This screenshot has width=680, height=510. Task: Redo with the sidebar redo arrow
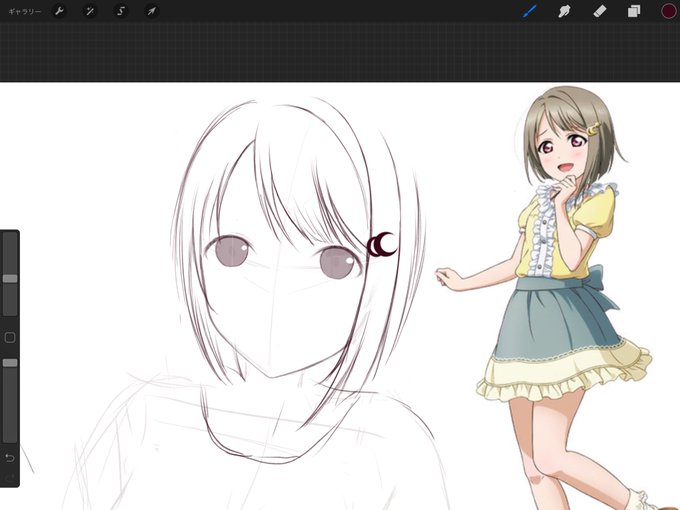coord(10,477)
